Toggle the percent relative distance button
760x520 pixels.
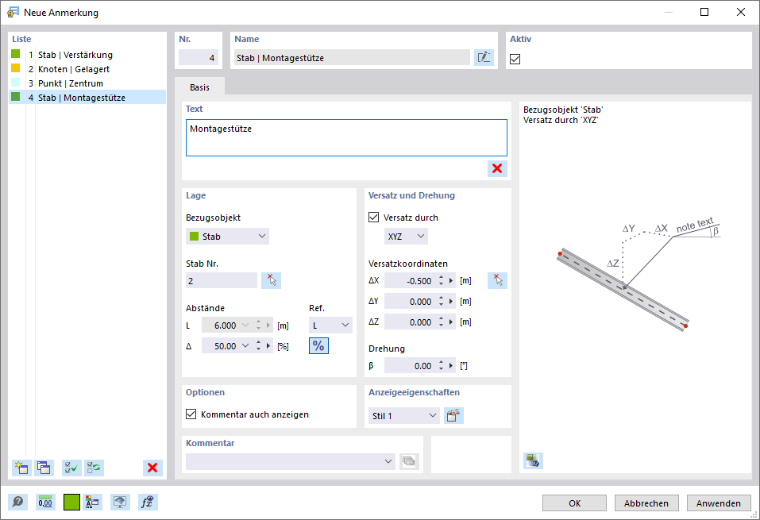tap(318, 346)
